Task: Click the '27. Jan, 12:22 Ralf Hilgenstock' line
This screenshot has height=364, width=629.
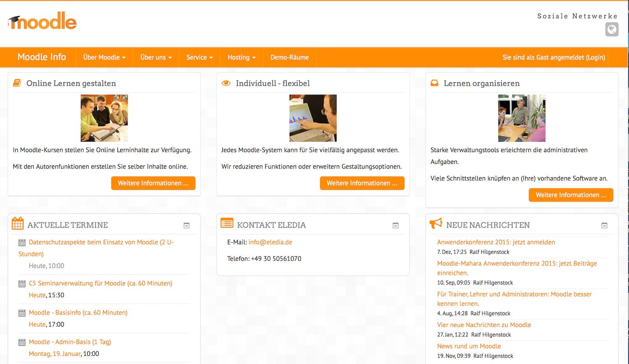Action: [x=474, y=335]
